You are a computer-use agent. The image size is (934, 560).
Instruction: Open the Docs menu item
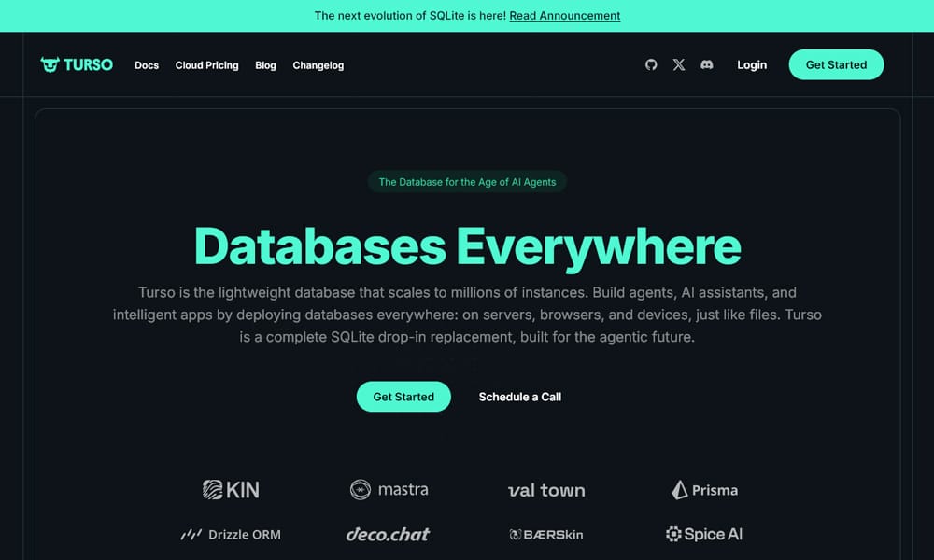click(147, 65)
